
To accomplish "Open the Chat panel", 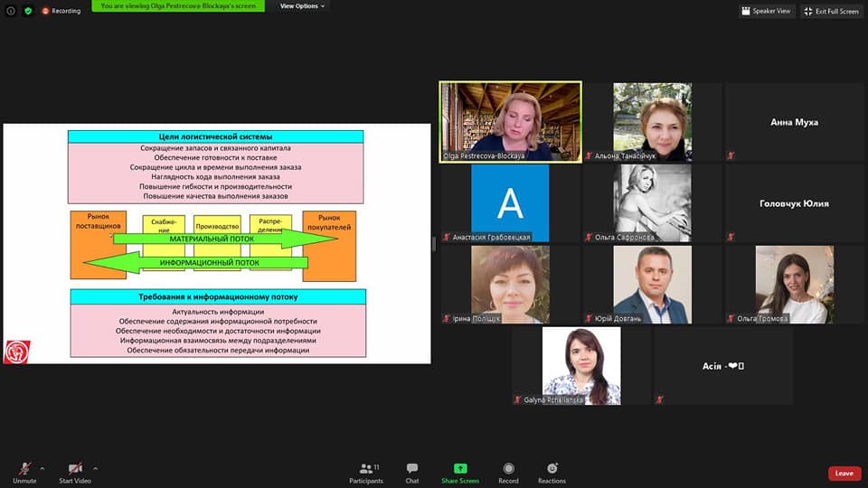I will pos(412,472).
